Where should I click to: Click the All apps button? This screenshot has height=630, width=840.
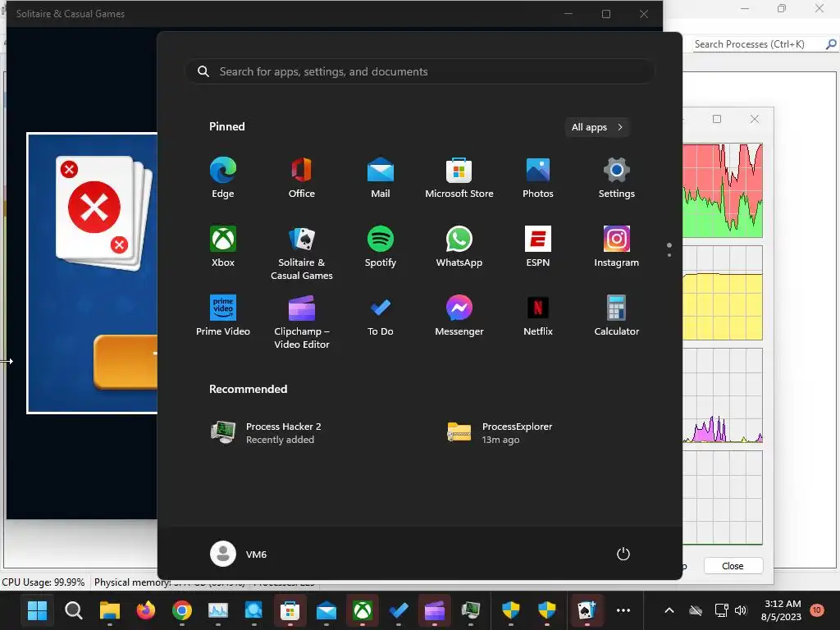(597, 127)
